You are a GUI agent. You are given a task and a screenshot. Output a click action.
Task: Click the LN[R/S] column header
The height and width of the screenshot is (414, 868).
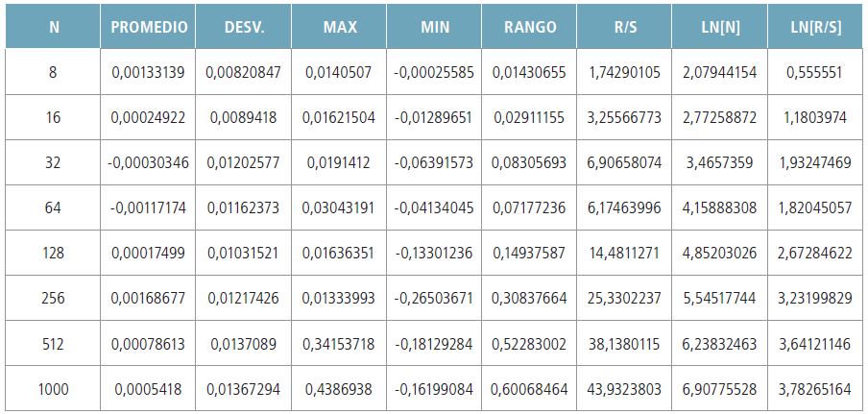coord(814,27)
